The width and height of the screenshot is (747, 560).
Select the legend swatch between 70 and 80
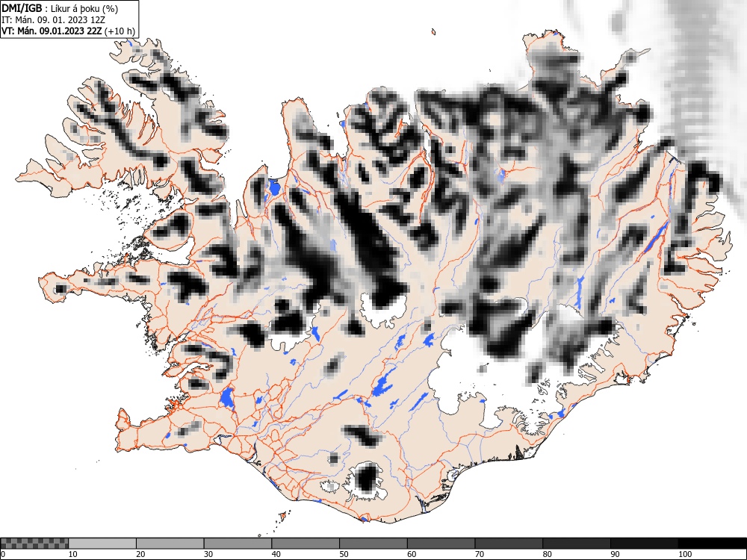509,544
